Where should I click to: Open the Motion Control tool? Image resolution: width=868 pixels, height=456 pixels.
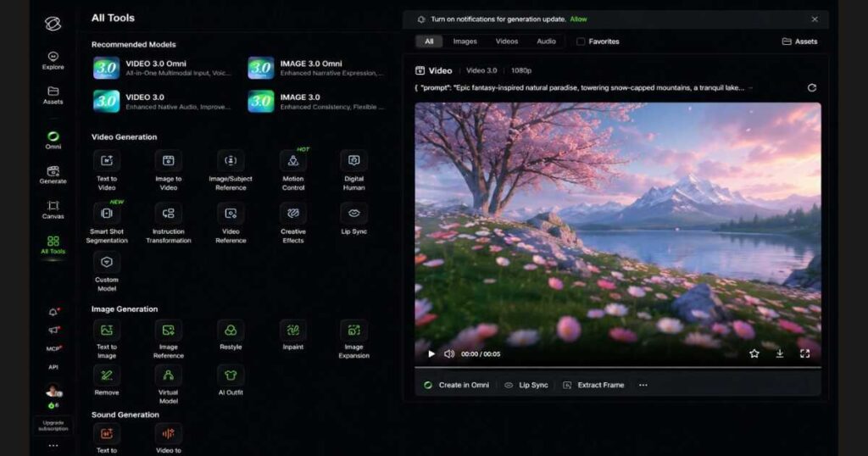pos(293,170)
